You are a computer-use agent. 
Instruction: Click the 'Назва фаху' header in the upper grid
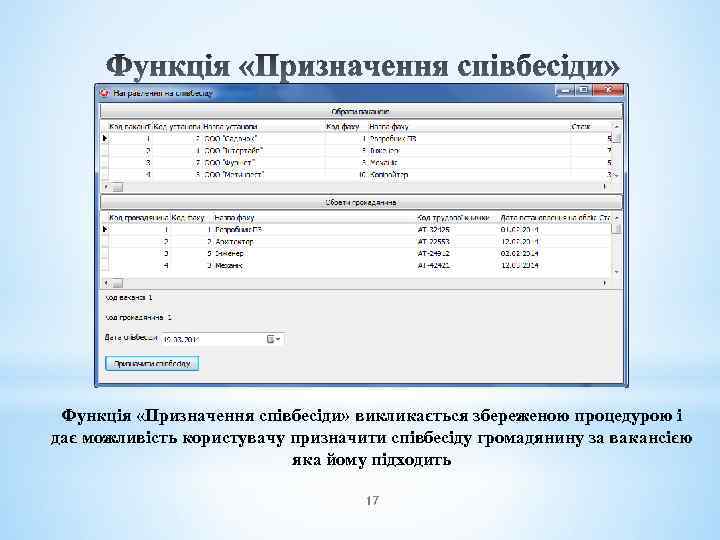[x=469, y=126]
